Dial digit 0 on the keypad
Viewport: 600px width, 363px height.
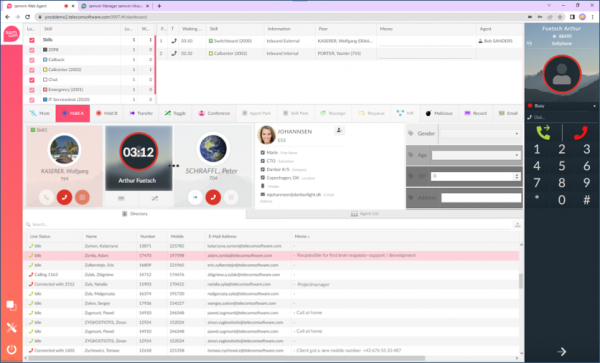pyautogui.click(x=561, y=200)
